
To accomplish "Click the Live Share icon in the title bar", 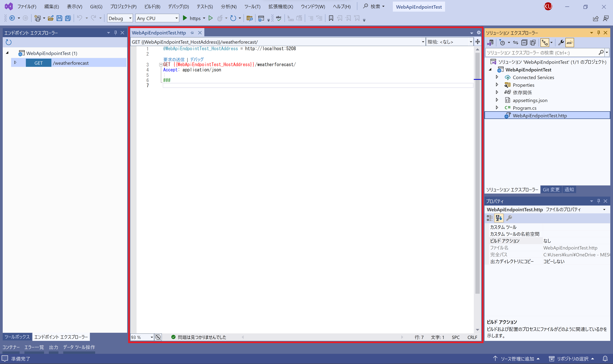I will point(596,18).
